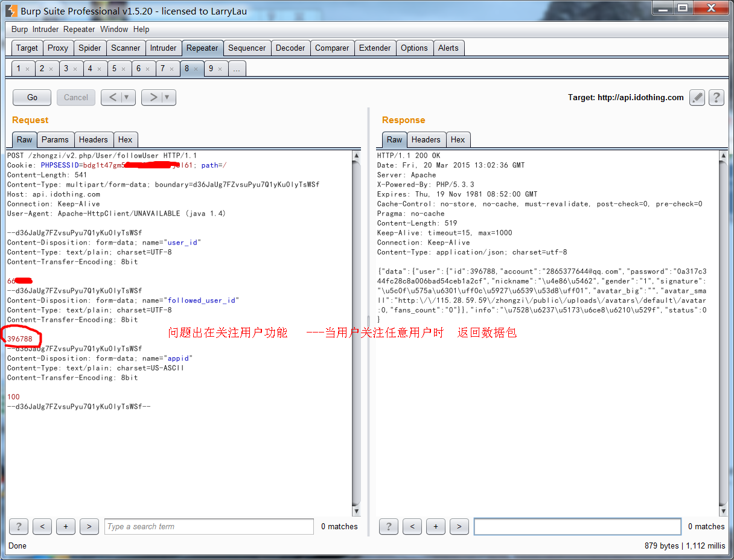This screenshot has width=734, height=560.
Task: Close repeater tab 3
Action: point(75,69)
